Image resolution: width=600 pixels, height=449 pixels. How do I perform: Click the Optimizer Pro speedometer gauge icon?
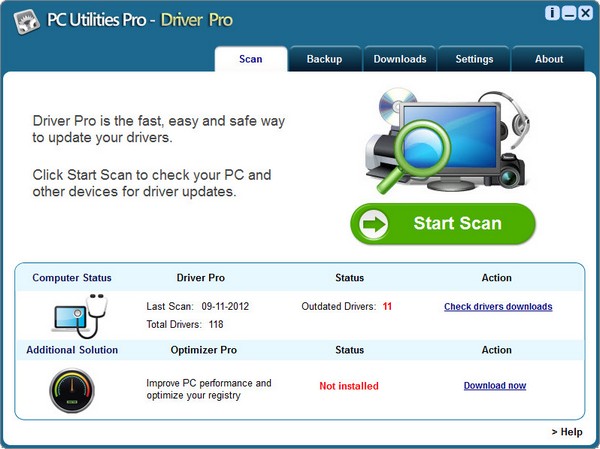coord(71,389)
